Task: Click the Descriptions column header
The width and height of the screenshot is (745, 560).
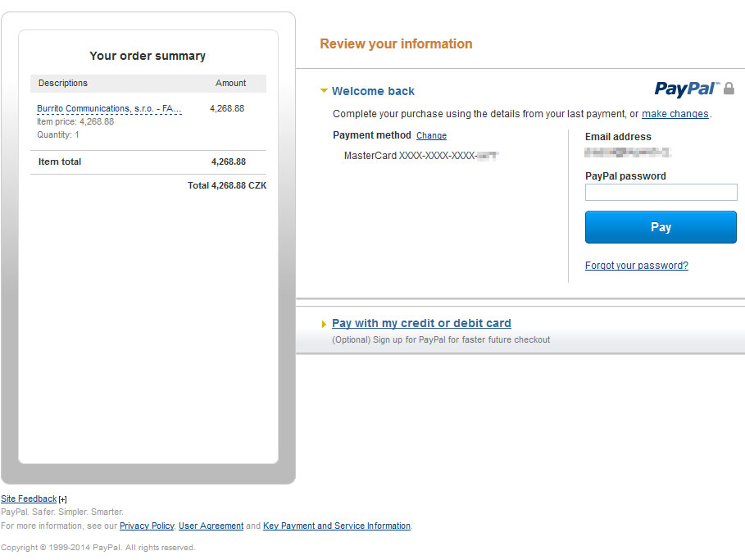Action: tap(63, 83)
